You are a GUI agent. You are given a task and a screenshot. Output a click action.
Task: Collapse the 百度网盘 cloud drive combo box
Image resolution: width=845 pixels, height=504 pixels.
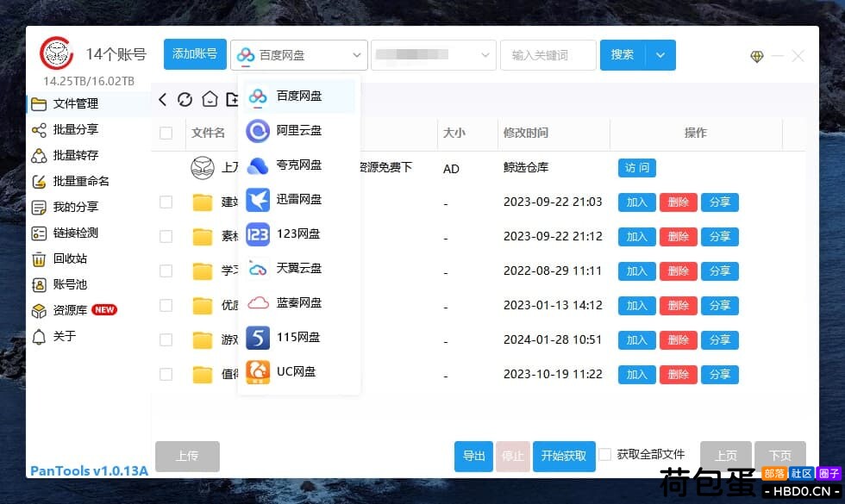299,55
